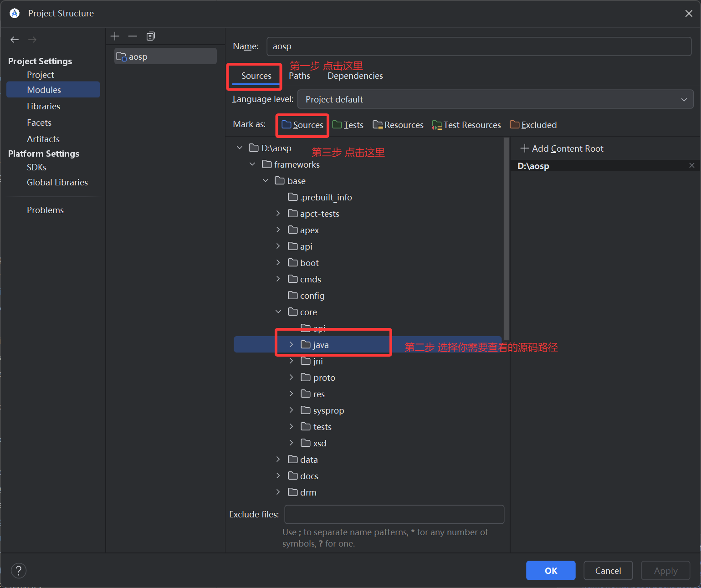
Task: Switch to the Dependencies tab
Action: point(355,76)
